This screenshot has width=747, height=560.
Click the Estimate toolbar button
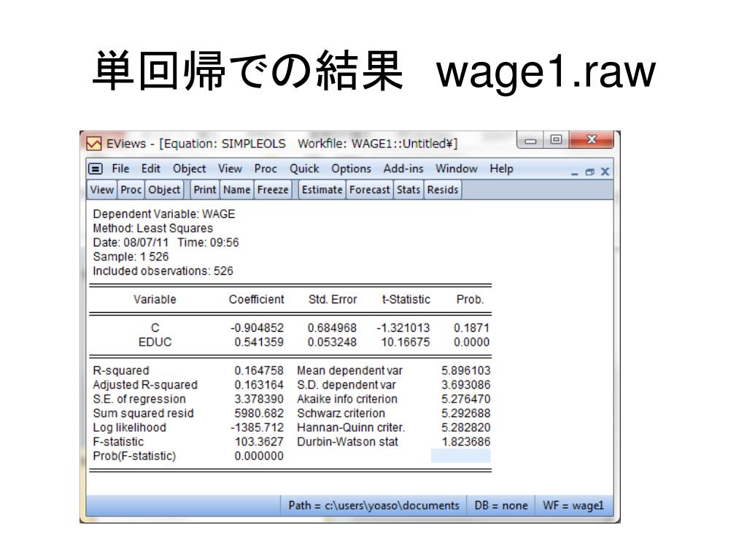322,190
